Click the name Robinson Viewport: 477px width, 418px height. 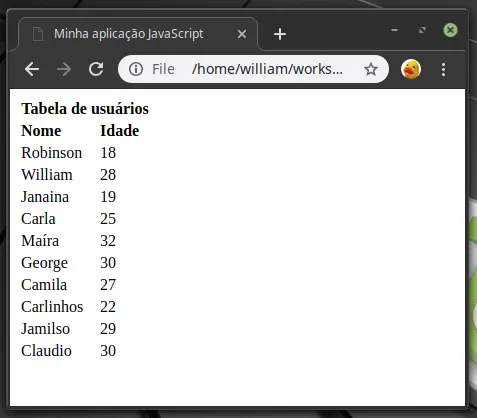coord(52,153)
